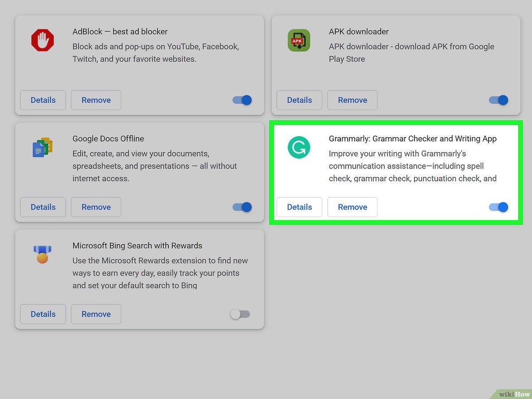Open Grammarly's Details button
The image size is (532, 399).
tap(299, 207)
